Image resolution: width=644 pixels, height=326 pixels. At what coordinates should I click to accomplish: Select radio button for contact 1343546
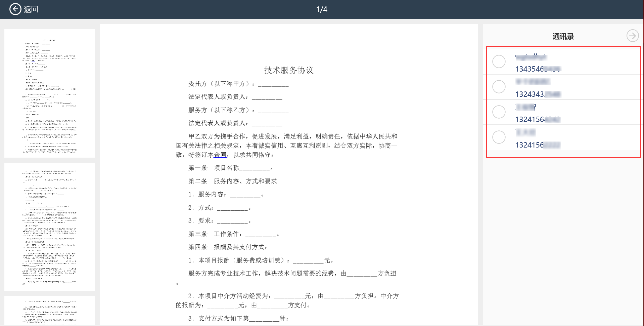coord(499,62)
